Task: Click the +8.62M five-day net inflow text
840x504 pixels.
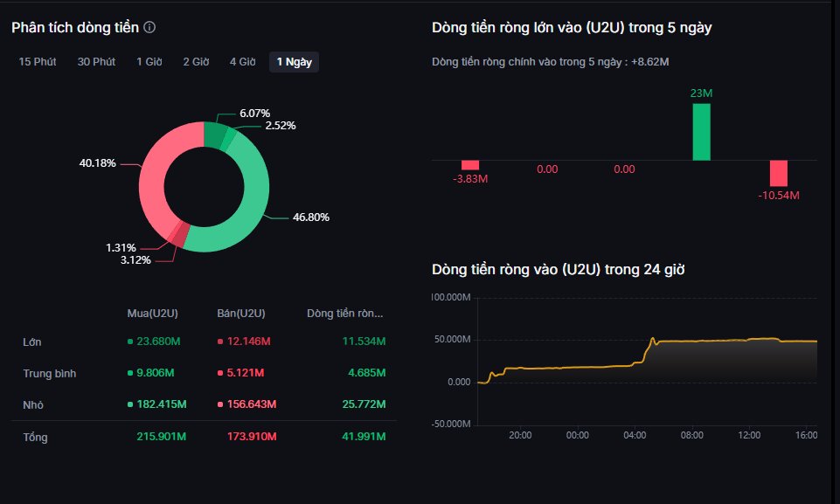Action: (649, 62)
